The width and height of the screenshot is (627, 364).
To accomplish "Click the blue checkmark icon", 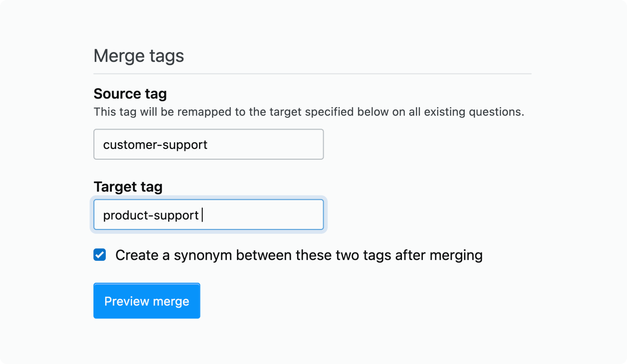I will point(100,255).
